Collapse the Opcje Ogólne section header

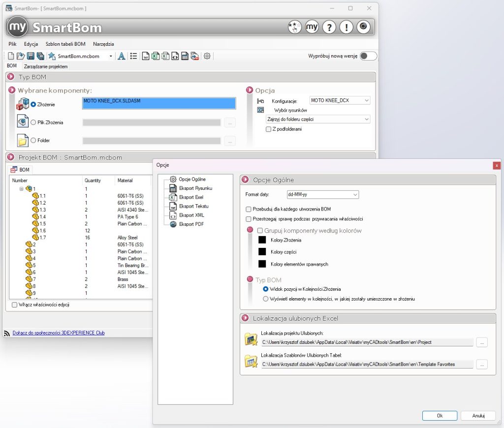click(x=245, y=180)
